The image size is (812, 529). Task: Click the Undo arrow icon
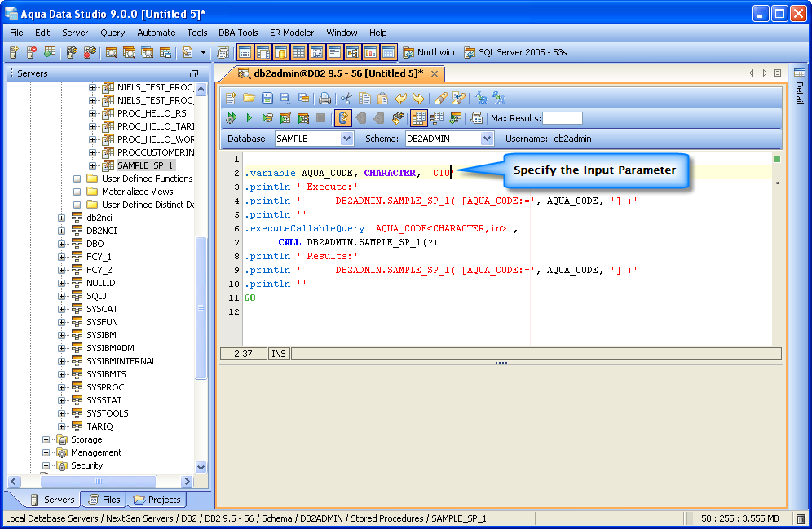[x=400, y=98]
